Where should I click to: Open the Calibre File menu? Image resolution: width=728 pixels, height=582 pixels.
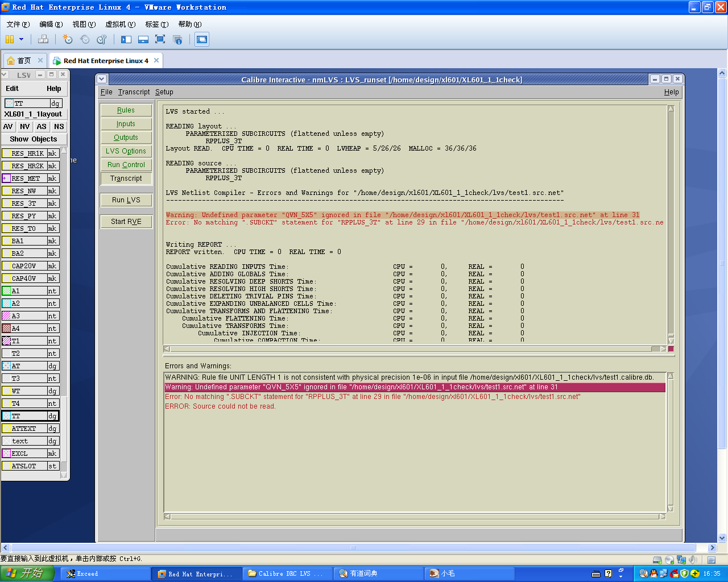[106, 92]
